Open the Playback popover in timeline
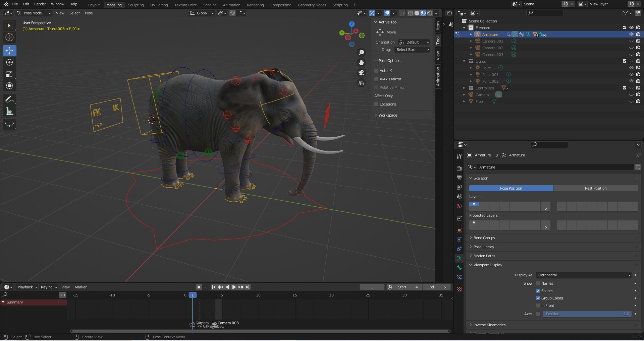The height and width of the screenshot is (341, 644). tap(27, 287)
